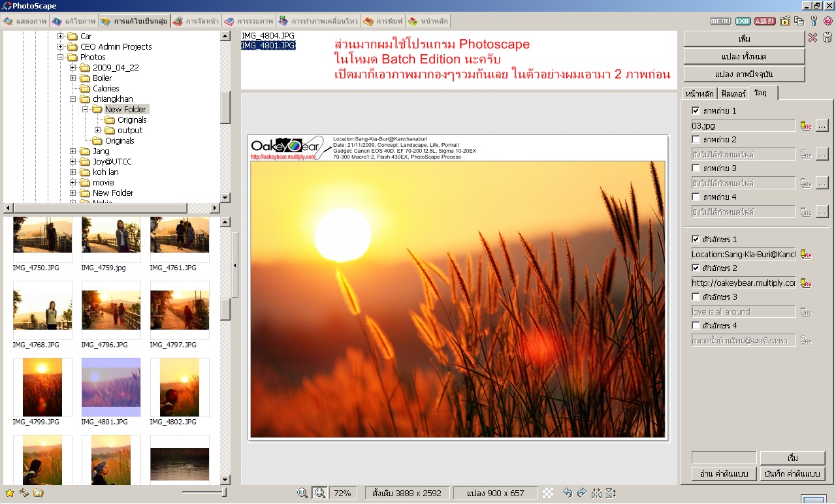Click the แปลง ทั้งหมด button

tap(744, 57)
